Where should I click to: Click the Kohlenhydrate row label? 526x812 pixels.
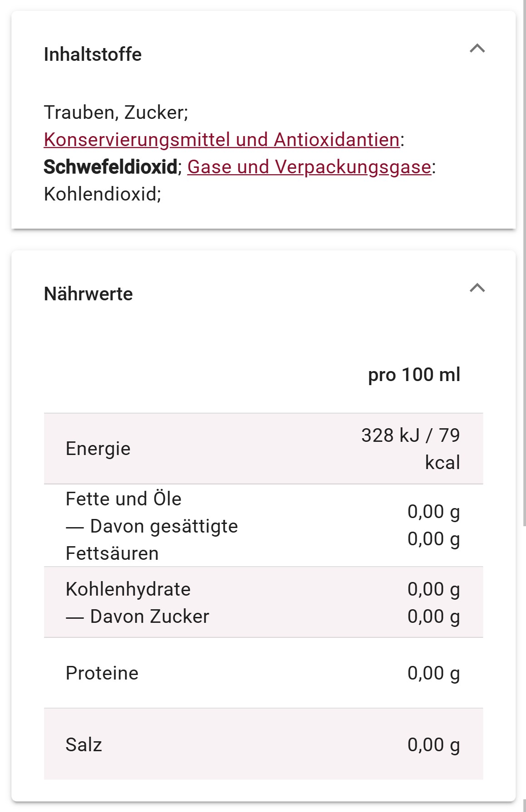point(128,589)
